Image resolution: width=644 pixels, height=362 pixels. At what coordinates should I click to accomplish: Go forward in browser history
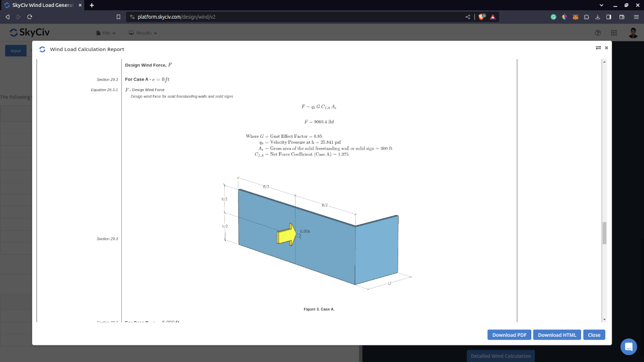(x=18, y=17)
